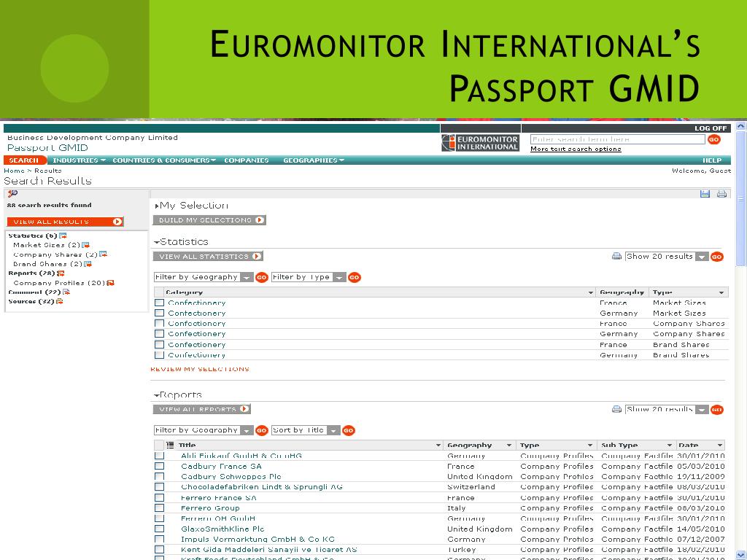747x560 pixels.
Task: Click GO next to Filter by Type
Action: coord(354,277)
